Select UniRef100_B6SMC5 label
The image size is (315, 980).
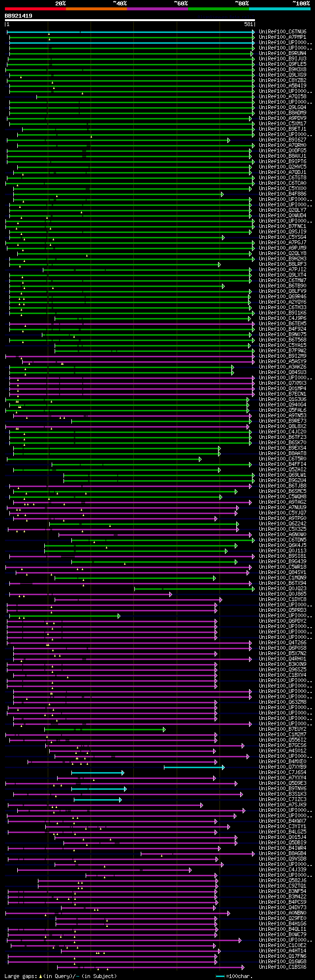tap(283, 491)
